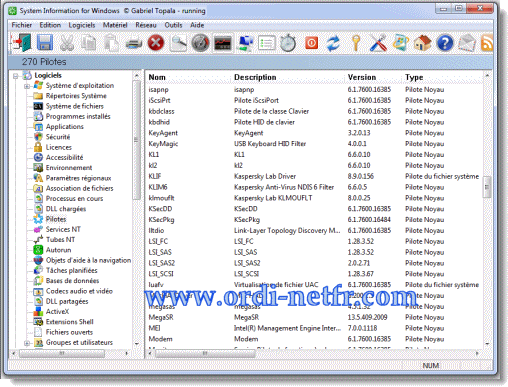Click the red stop X toolbar icon
The height and width of the screenshot is (387, 508).
(156, 43)
